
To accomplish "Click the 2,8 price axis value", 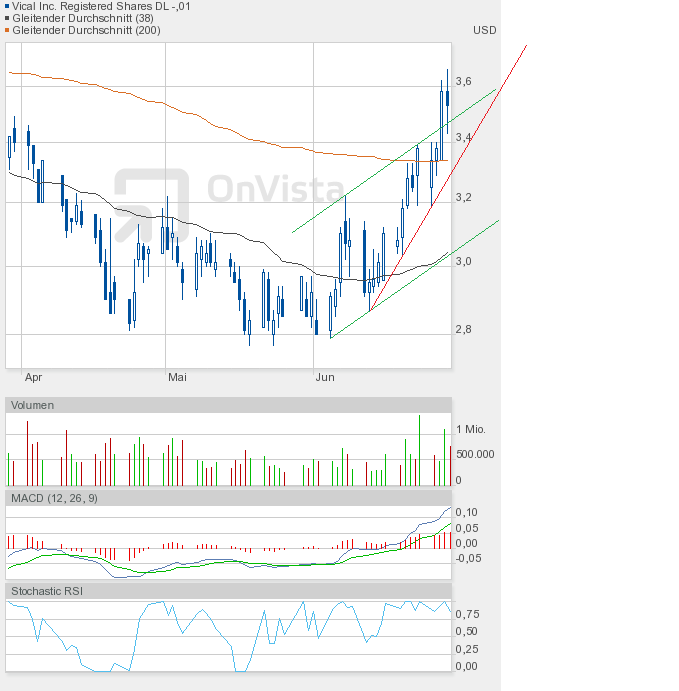I will click(x=464, y=329).
